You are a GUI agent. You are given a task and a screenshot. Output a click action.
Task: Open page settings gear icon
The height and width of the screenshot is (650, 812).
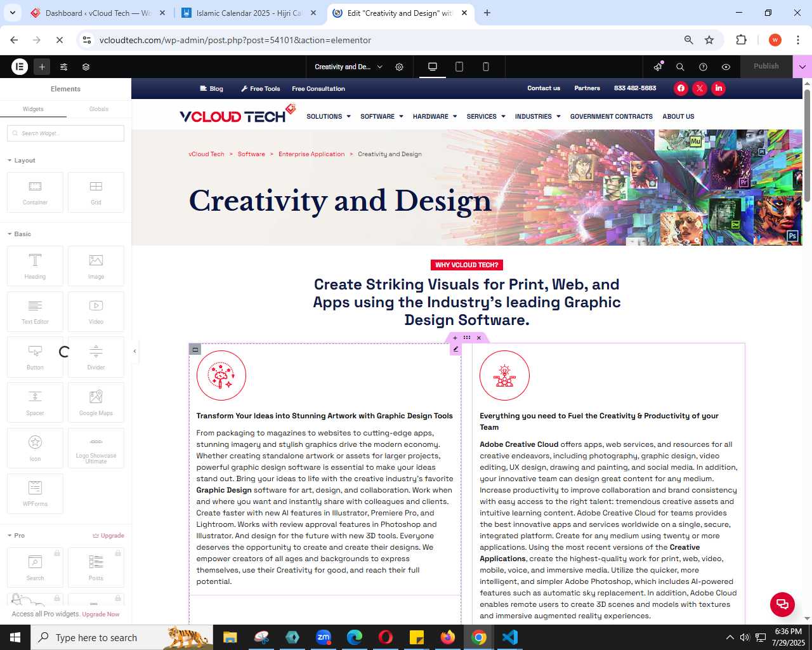400,67
